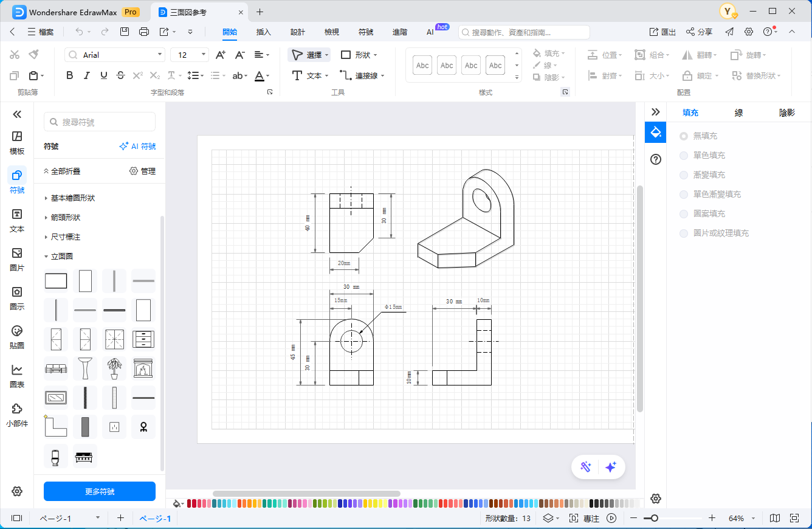Screen dimensions: 812x529
Task: Expand the 箭頭形狀 arrow shapes category
Action: tap(65, 218)
